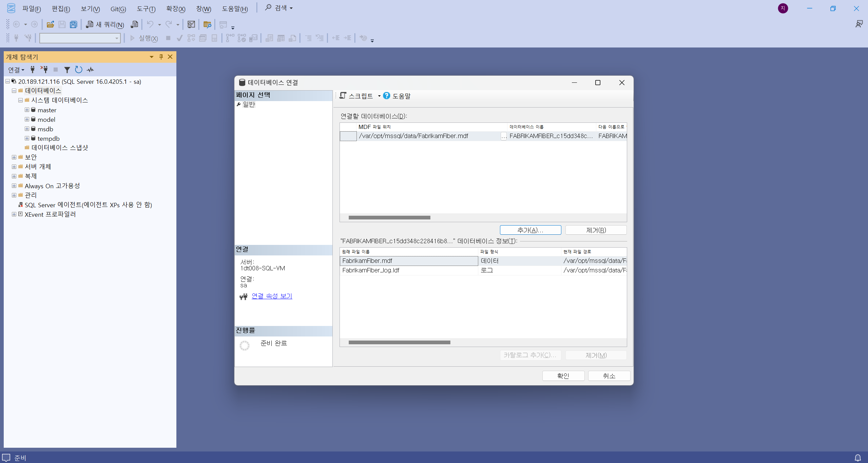
Task: Click the connect plug icon in Object Explorer
Action: tap(33, 70)
